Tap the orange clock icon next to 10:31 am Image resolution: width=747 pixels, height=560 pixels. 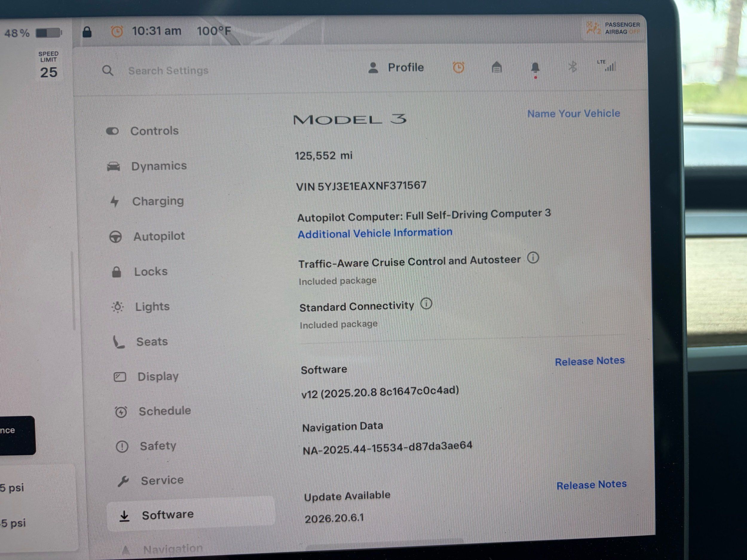(117, 32)
